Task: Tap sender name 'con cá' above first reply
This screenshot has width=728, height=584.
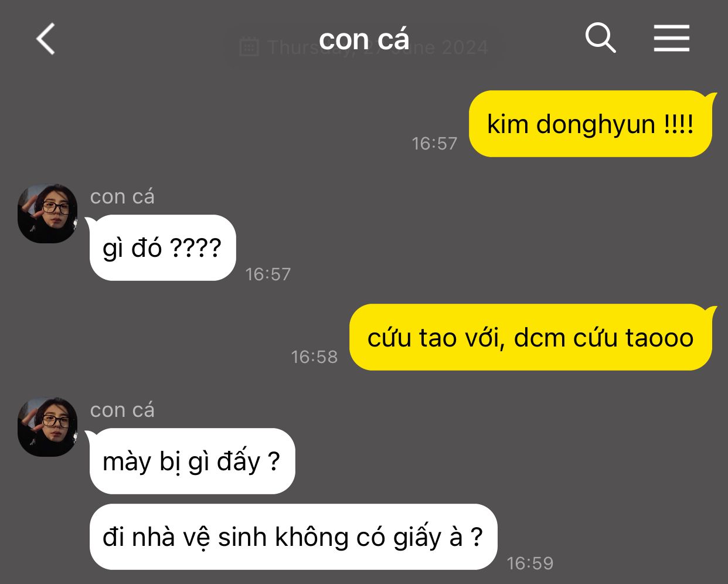Action: point(123,197)
